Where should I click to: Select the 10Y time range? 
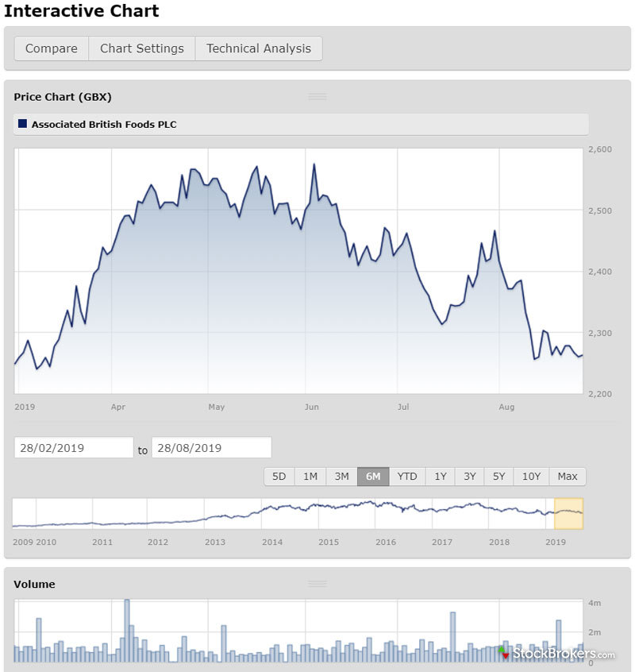(x=531, y=476)
